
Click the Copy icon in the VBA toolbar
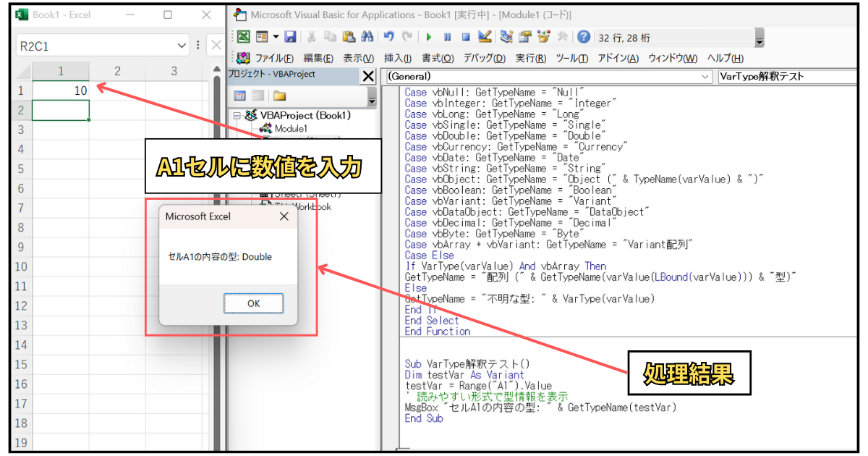tap(331, 36)
